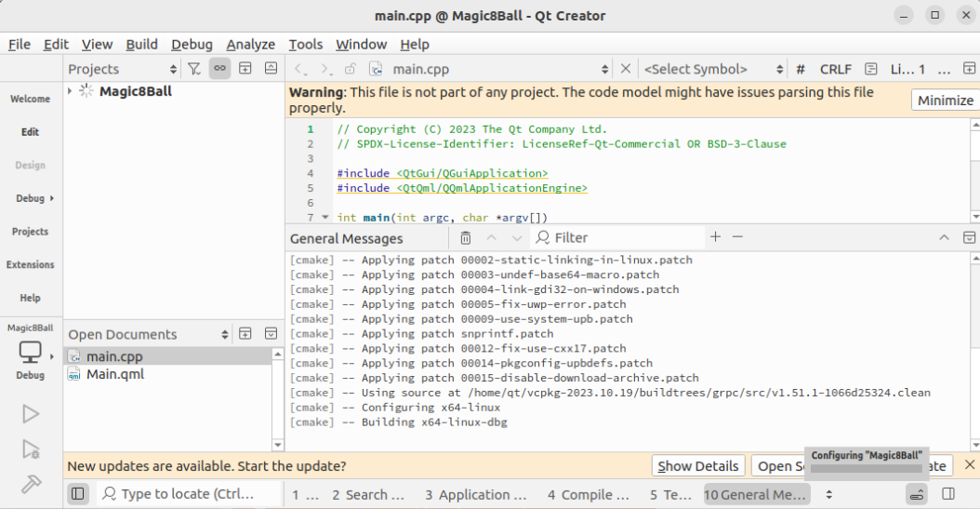
Task: Split the Open Documents panel
Action: (x=245, y=334)
